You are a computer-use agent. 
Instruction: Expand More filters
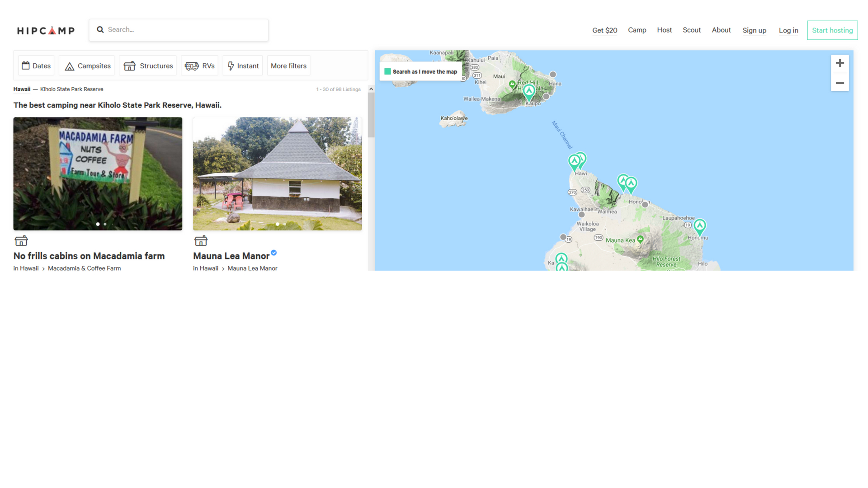pos(288,66)
